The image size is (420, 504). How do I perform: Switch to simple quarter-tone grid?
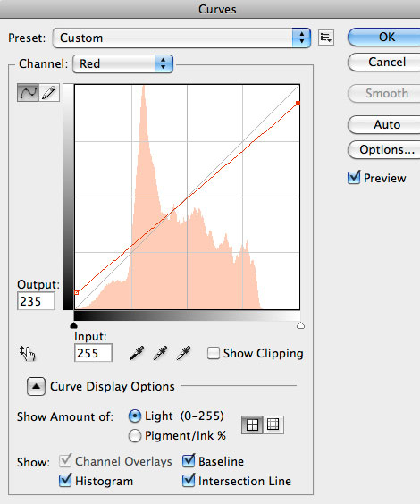click(x=252, y=425)
